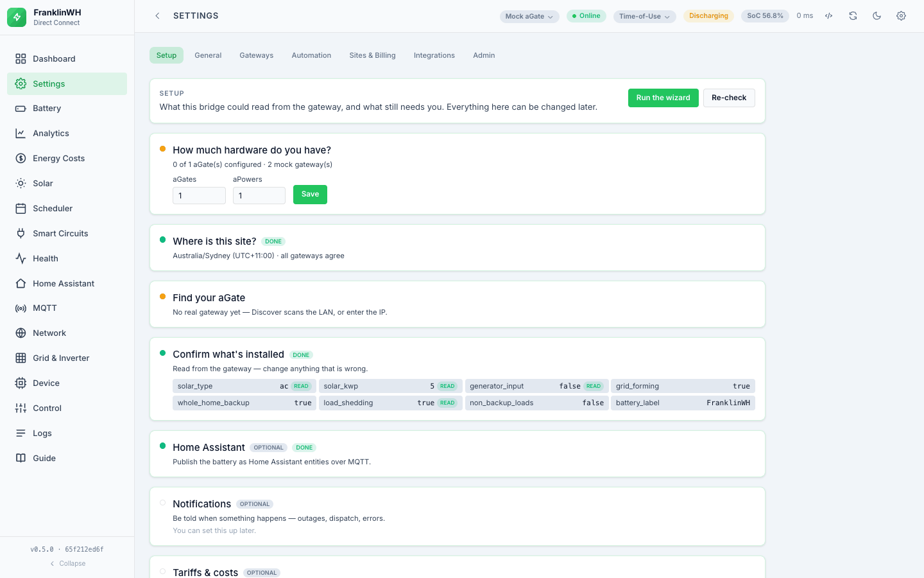Open Grid & Inverter table icon

[21, 358]
